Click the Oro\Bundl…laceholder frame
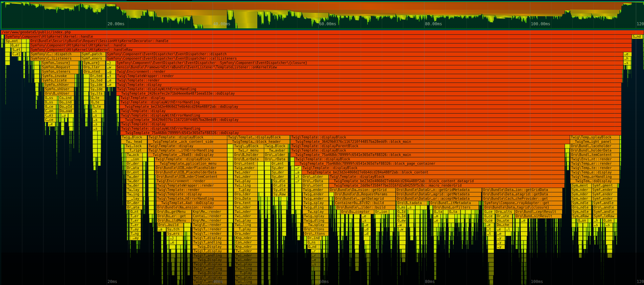This screenshot has width=644, height=285. [595, 146]
